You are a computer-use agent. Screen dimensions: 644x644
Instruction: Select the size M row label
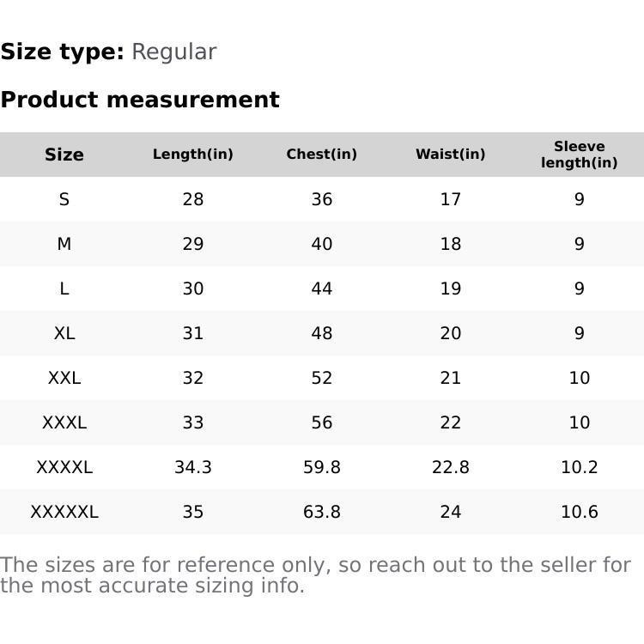click(x=64, y=244)
